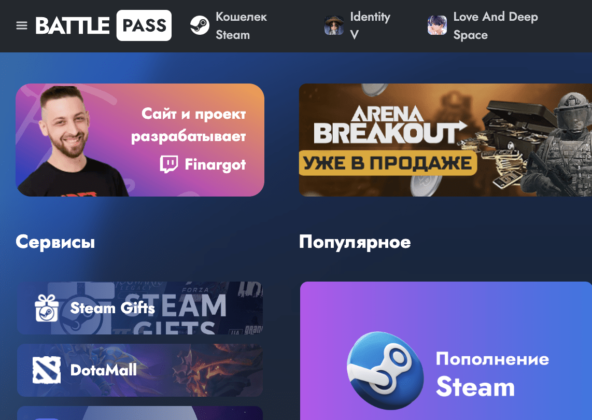Click the Identity V game avatar icon
The image size is (592, 420).
tap(334, 26)
